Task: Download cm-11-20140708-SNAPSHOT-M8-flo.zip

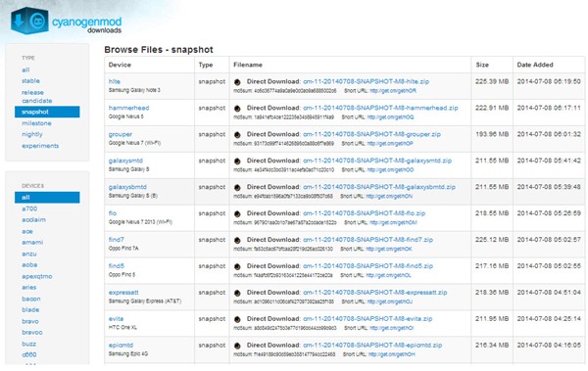Action: pyautogui.click(x=365, y=213)
